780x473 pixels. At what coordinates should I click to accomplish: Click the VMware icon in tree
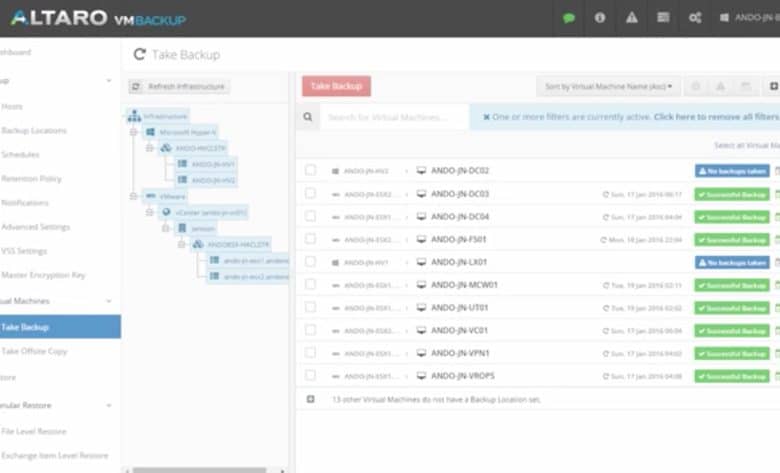point(150,196)
